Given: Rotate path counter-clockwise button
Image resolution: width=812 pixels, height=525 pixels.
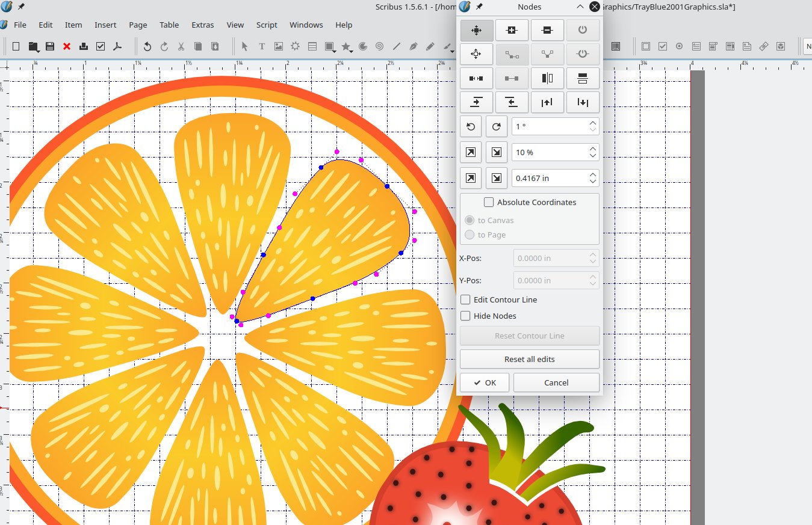Looking at the screenshot, I should 471,127.
